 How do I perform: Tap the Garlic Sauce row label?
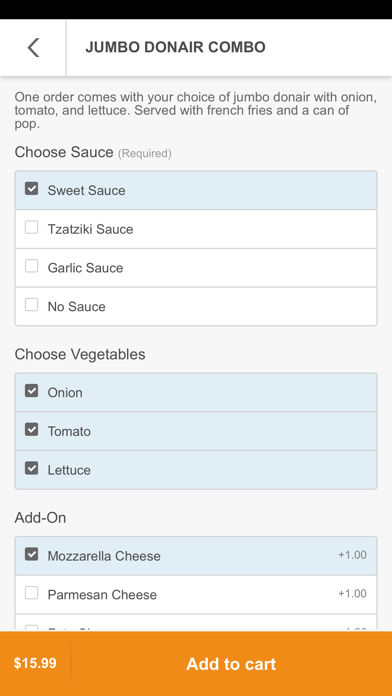coord(85,268)
